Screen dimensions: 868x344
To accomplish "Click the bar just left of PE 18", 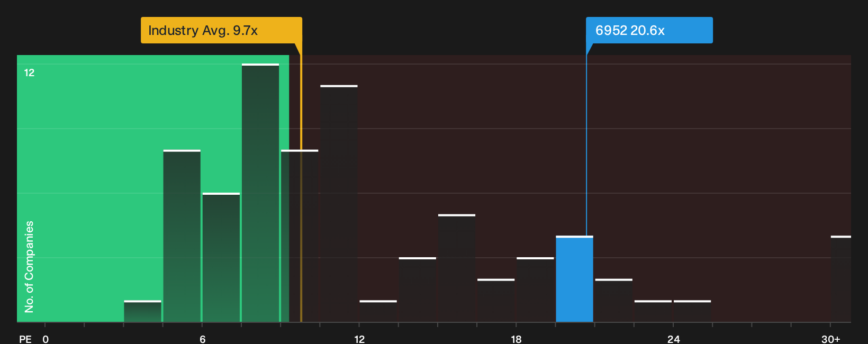I will coord(496,300).
